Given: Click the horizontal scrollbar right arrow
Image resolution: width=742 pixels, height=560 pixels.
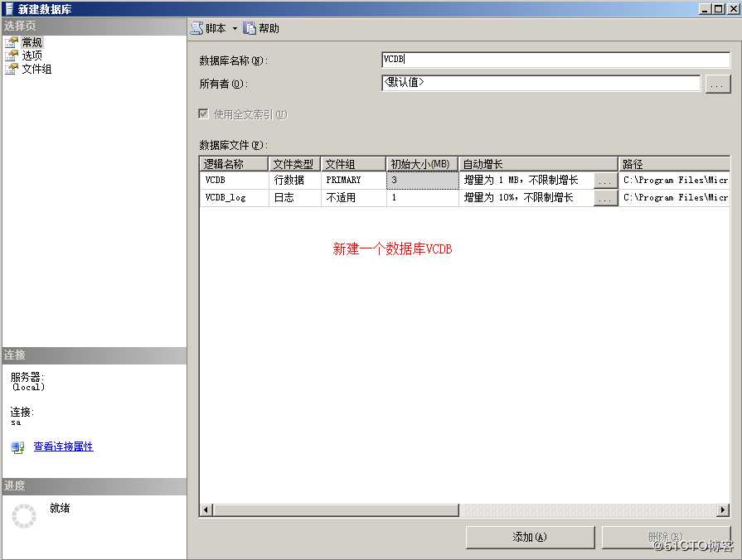Looking at the screenshot, I should (x=723, y=509).
